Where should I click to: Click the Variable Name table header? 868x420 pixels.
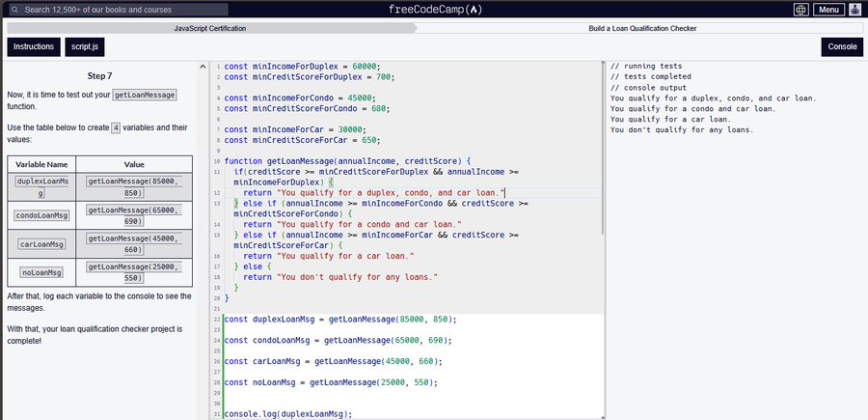[41, 164]
